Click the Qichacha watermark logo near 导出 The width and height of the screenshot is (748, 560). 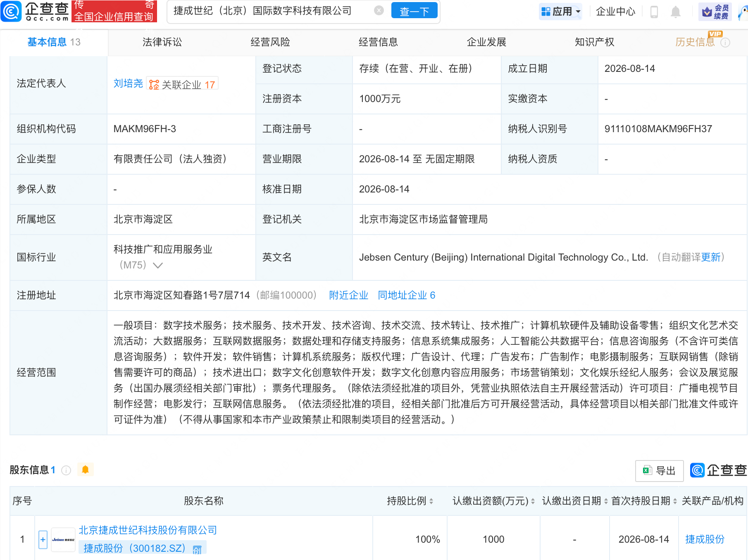(x=719, y=470)
